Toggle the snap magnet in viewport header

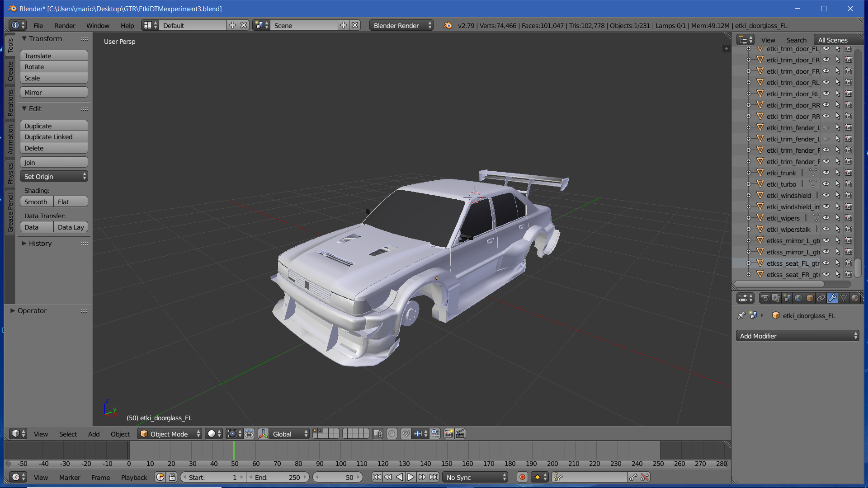point(406,434)
